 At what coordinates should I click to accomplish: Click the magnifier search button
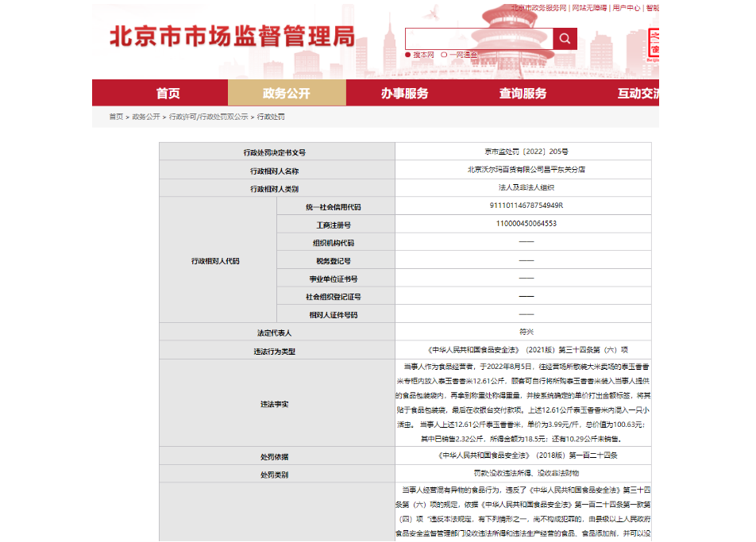point(565,39)
